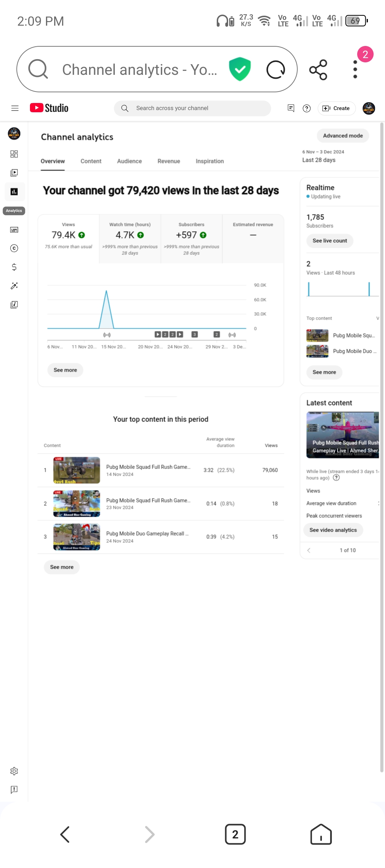385x868 pixels.
Task: Focus the Search across your channel field
Action: (192, 108)
